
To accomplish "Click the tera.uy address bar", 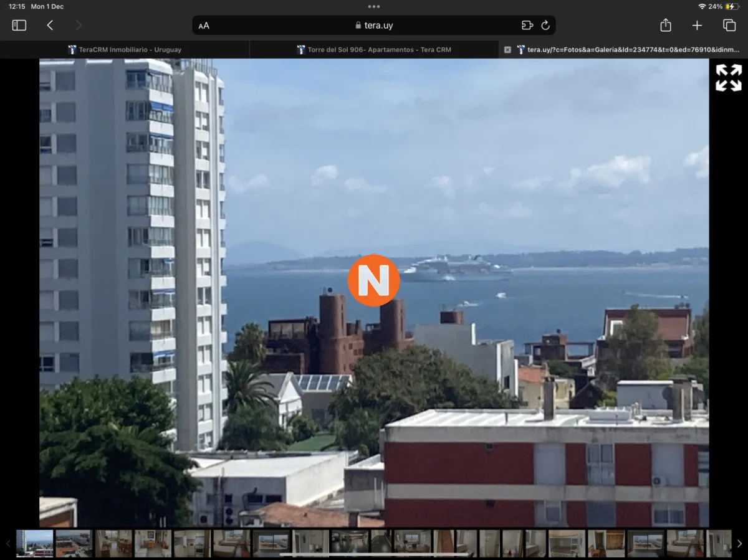I will 374,26.
